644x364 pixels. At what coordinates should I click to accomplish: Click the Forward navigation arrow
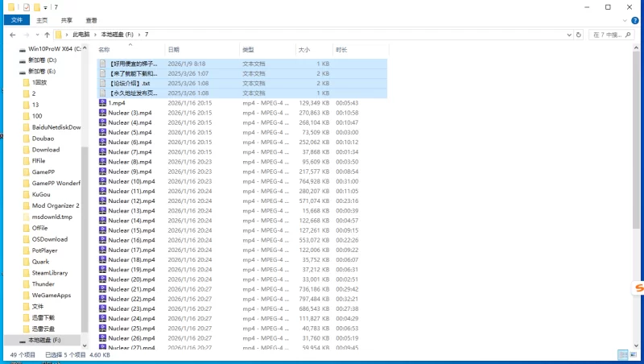click(27, 35)
